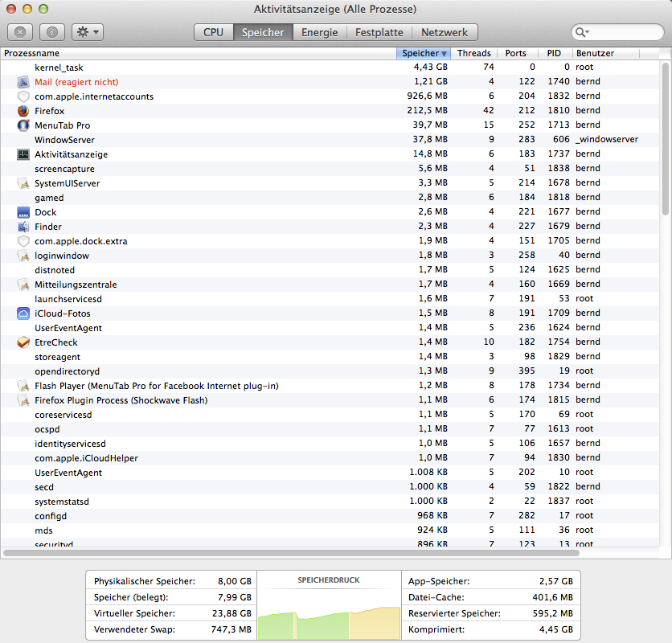Select the secd process row
The width and height of the screenshot is (672, 643).
[330, 487]
